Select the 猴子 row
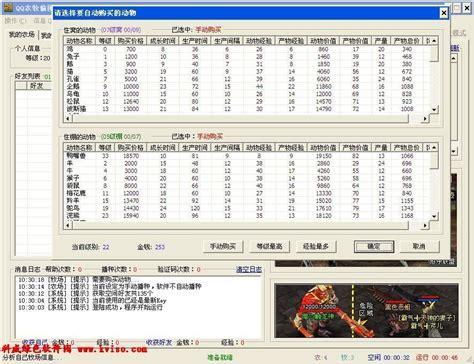 (246, 178)
